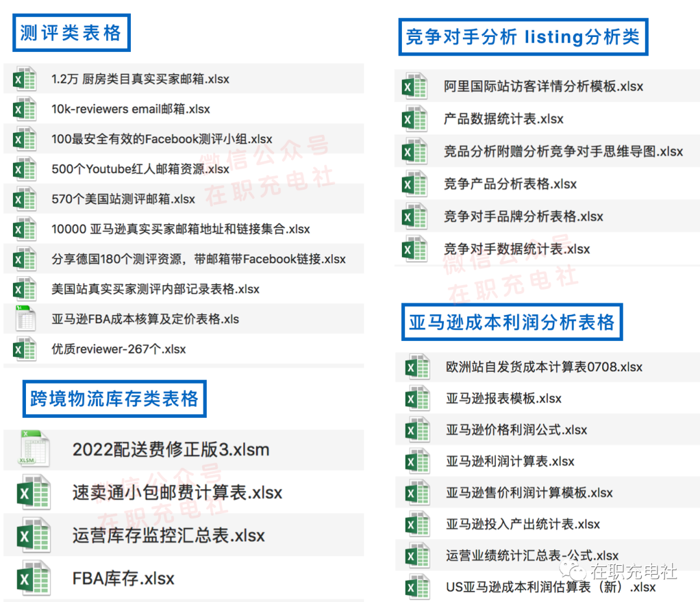The height and width of the screenshot is (602, 700).
Task: Select the Excel icon for FBA库存.xlsx
Action: [x=33, y=579]
